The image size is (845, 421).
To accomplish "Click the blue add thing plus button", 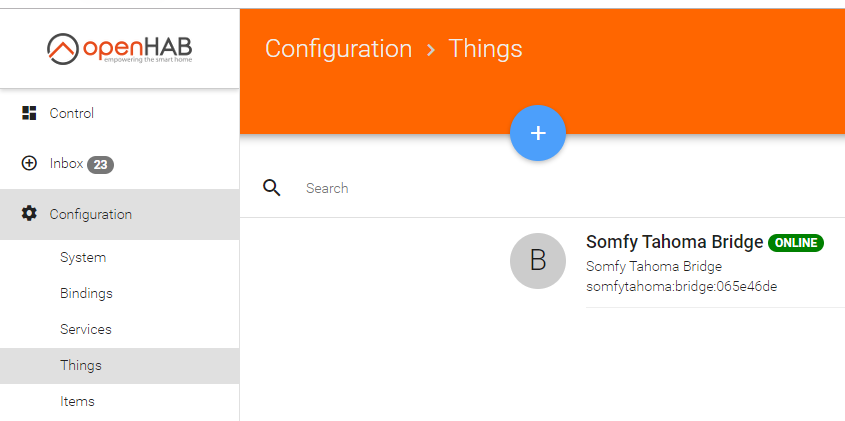I will (x=538, y=133).
